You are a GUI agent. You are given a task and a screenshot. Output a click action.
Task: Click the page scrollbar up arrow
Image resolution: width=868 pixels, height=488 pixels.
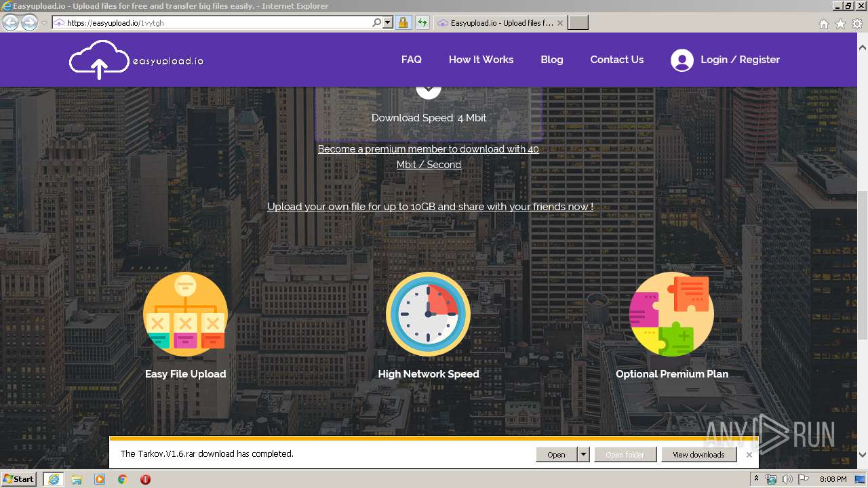(863, 48)
